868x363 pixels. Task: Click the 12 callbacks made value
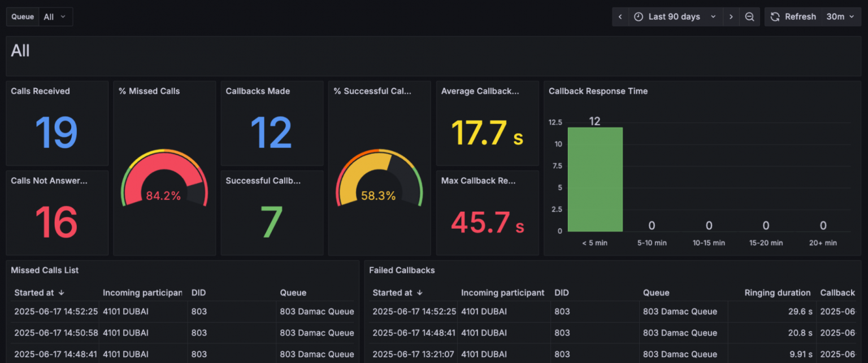point(271,133)
